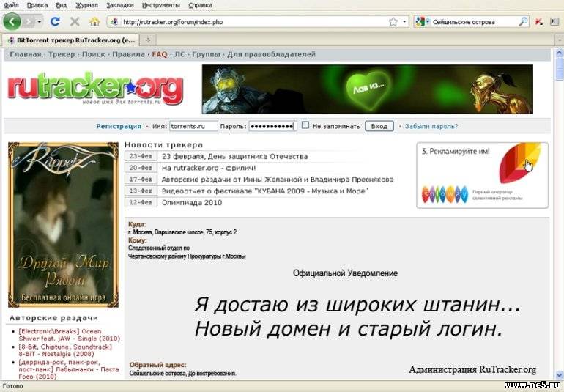564x392 pixels.
Task: Open the Регистрация link
Action: pyautogui.click(x=119, y=126)
